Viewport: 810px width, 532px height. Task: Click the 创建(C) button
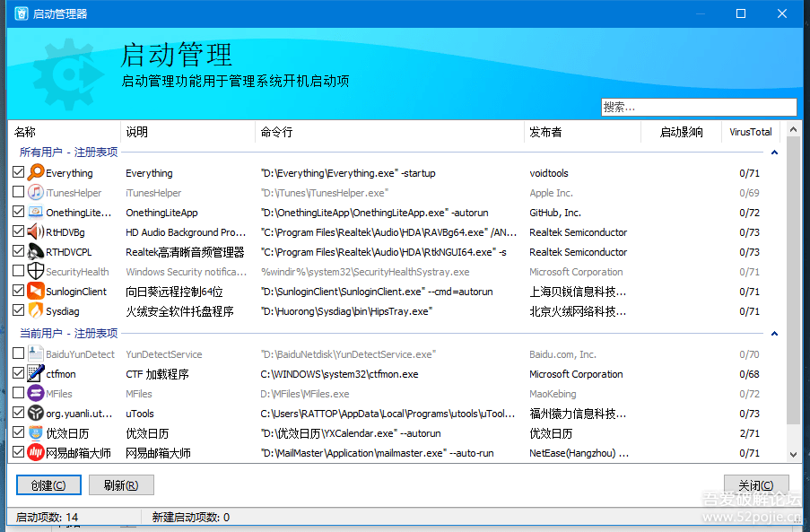coord(48,485)
